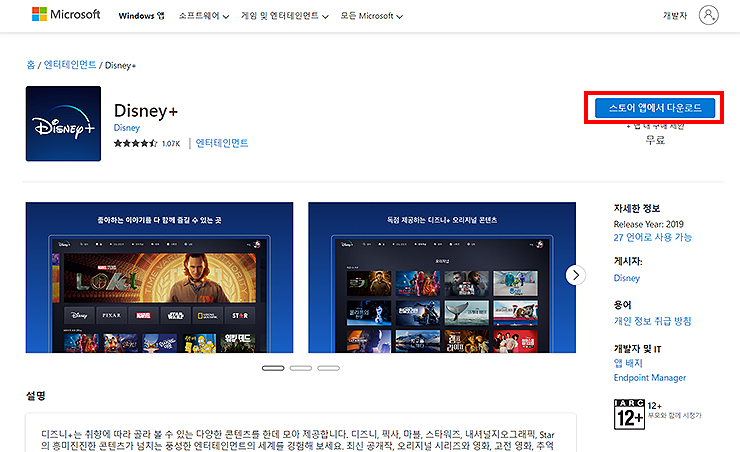Click the Disney+ app icon
The width and height of the screenshot is (740, 452).
[63, 124]
